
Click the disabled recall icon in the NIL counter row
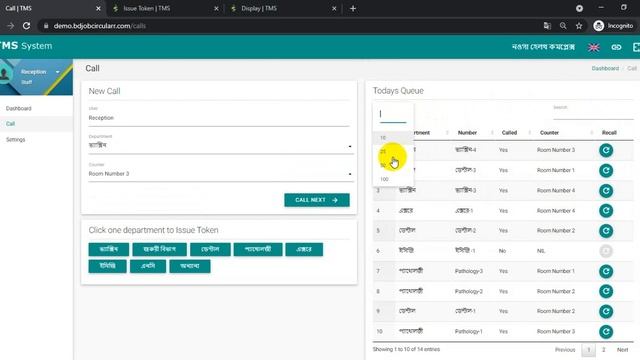tap(606, 251)
